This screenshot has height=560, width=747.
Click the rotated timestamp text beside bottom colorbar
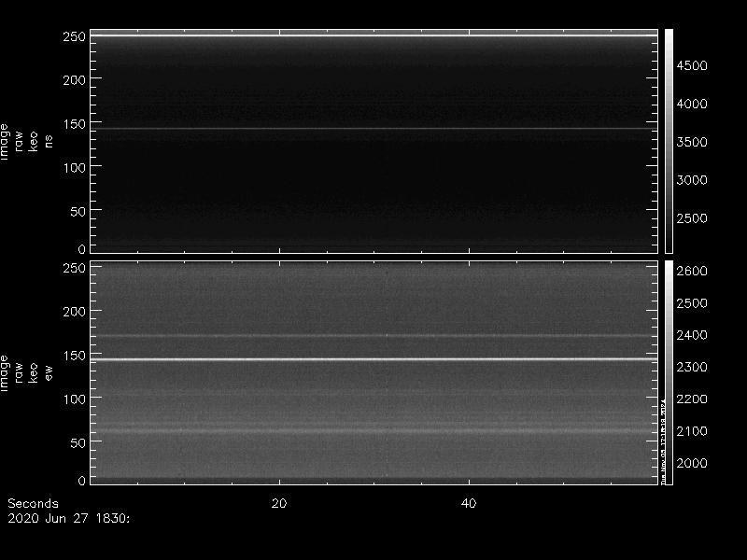pos(662,443)
